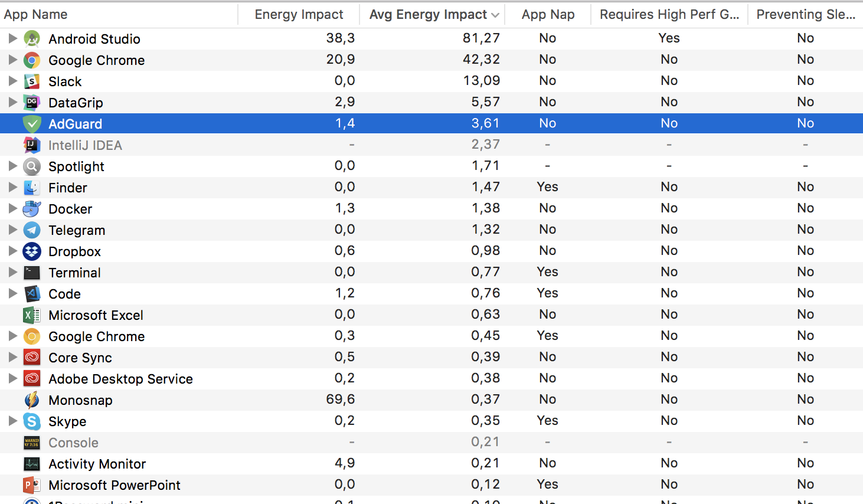Screen dimensions: 863x504
Task: Select the Monosnap row name
Action: coord(80,400)
